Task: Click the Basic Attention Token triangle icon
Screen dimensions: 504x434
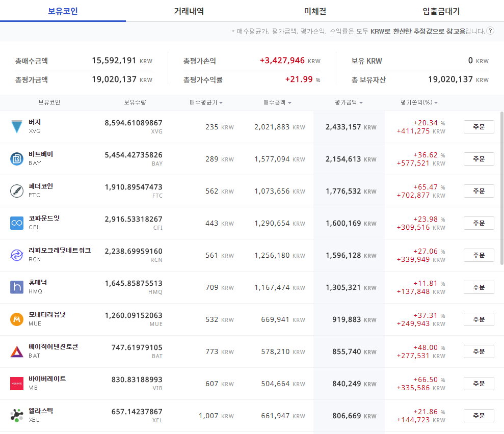Action: pos(17,351)
